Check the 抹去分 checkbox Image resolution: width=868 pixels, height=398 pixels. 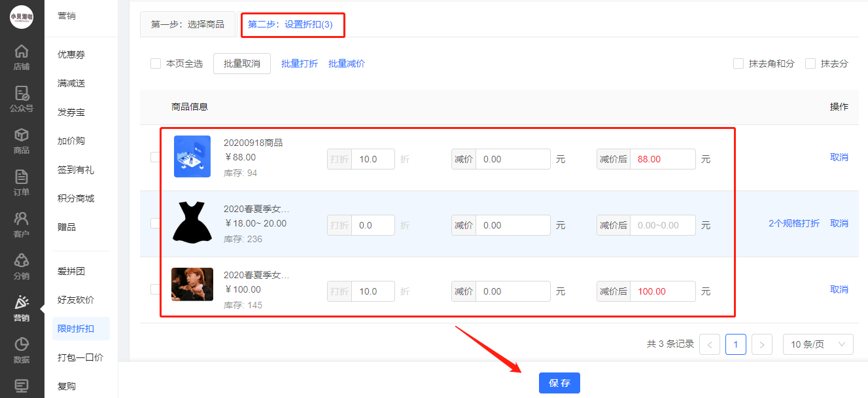(810, 63)
